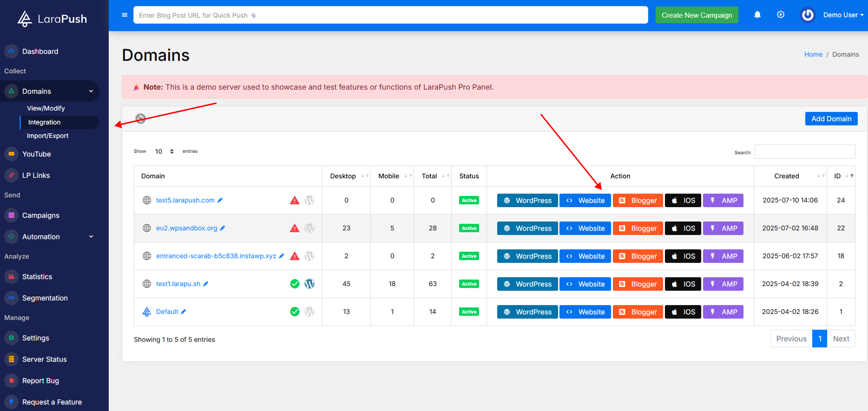Screen dimensions: 868x411
Task: Click AMP button for test5.larapush.com
Action: [x=723, y=200]
